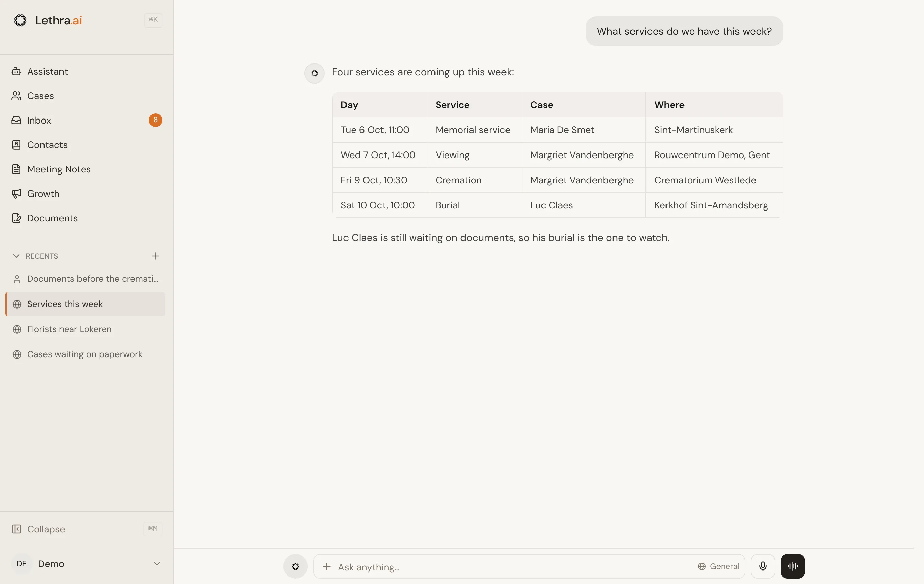
Task: Click the Lethra.ai logo icon
Action: coord(20,20)
